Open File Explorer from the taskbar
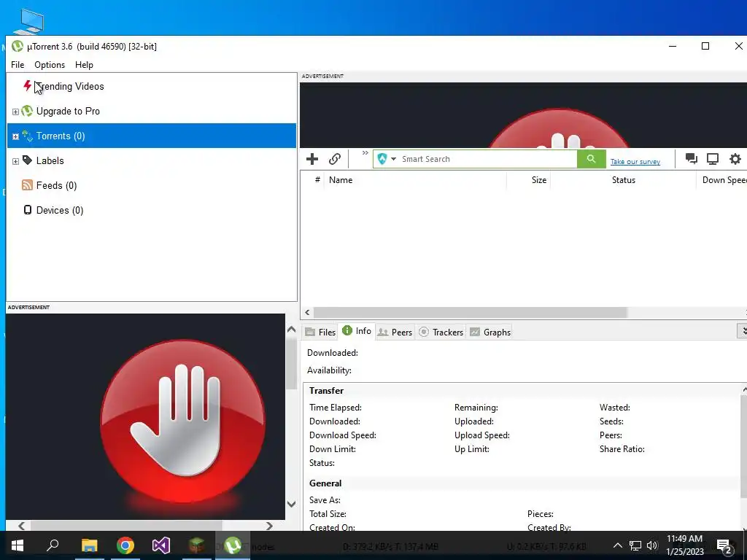 (89, 545)
